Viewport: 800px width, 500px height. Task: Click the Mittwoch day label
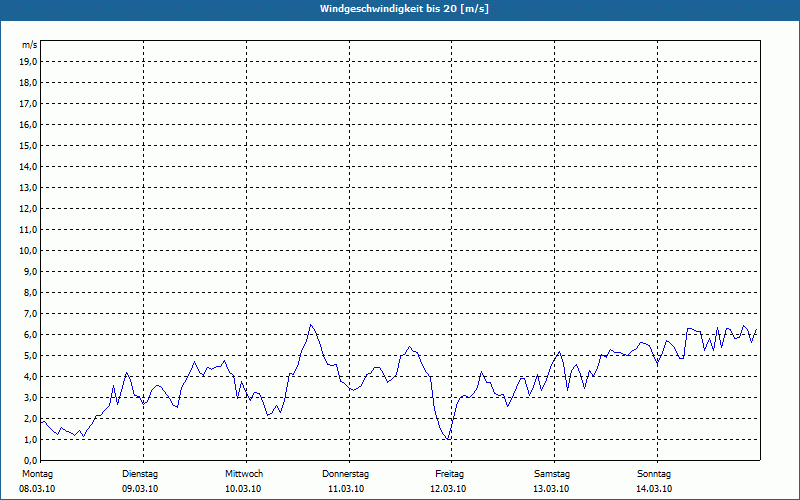click(244, 474)
